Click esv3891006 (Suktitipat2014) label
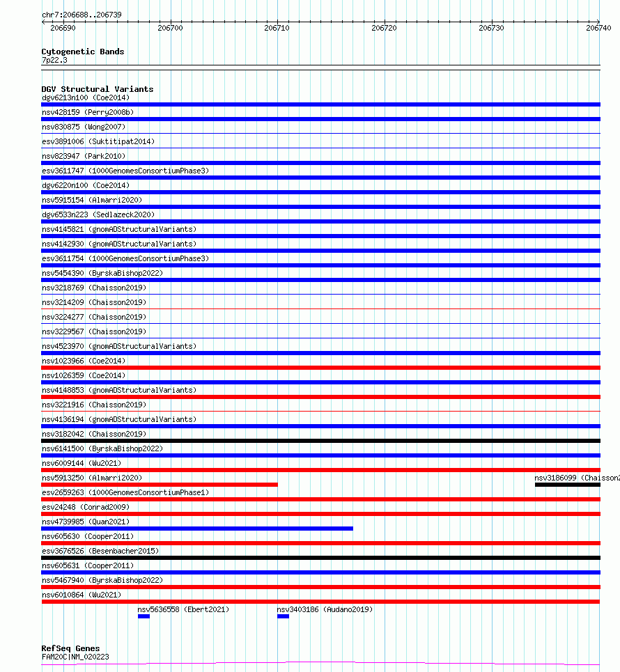This screenshot has height=672, width=620. [98, 141]
